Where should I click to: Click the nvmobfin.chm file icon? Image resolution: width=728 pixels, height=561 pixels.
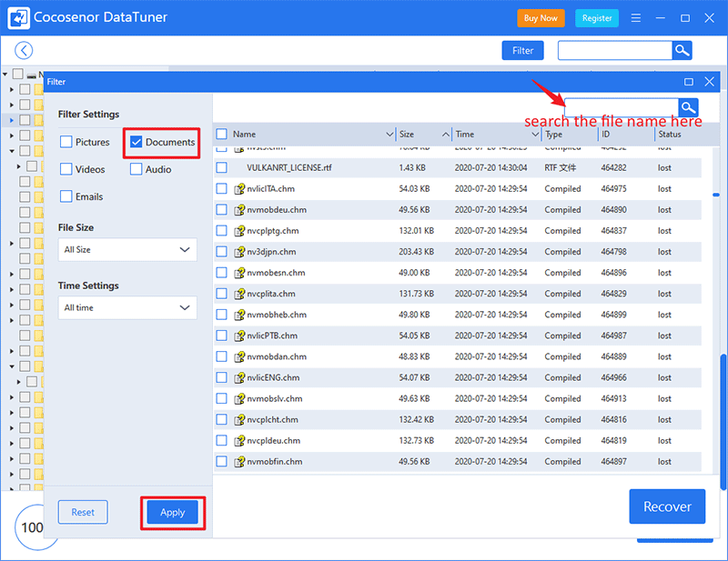239,462
